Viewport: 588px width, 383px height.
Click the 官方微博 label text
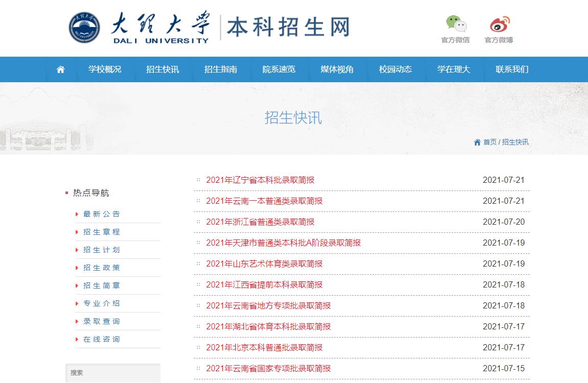tap(499, 40)
